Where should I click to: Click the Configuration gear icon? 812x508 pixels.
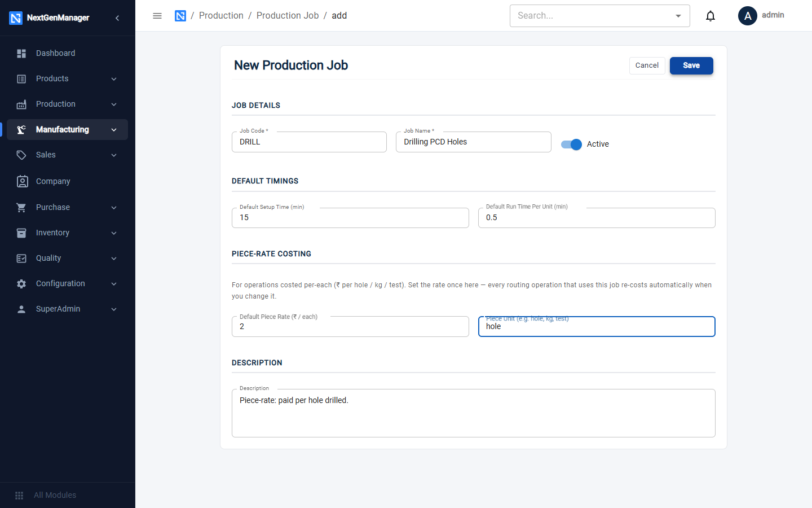[x=21, y=284]
